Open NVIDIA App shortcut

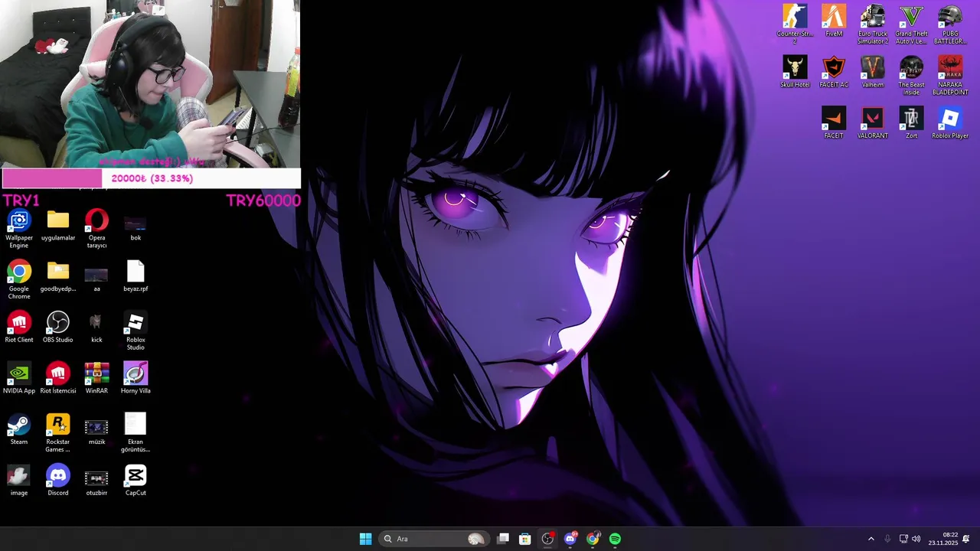[x=19, y=379]
